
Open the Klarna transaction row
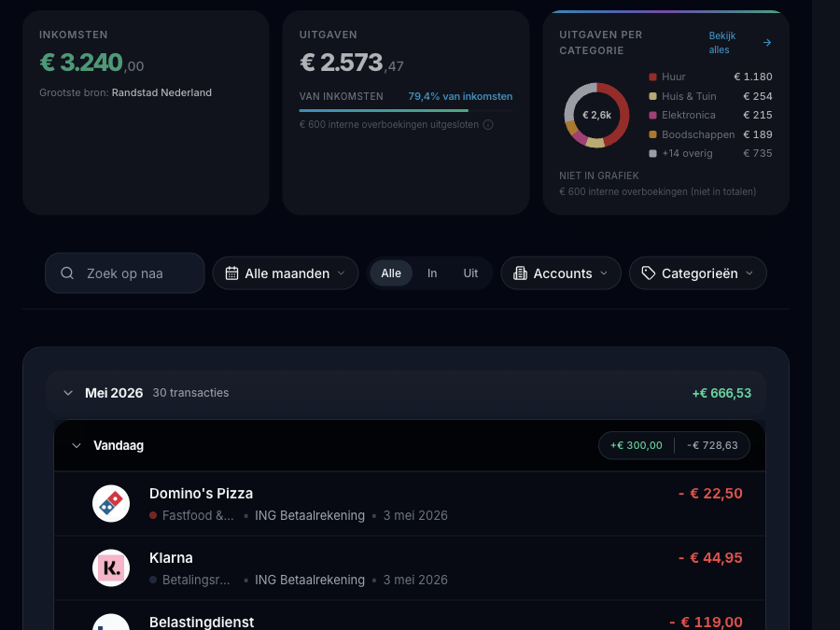tap(410, 567)
